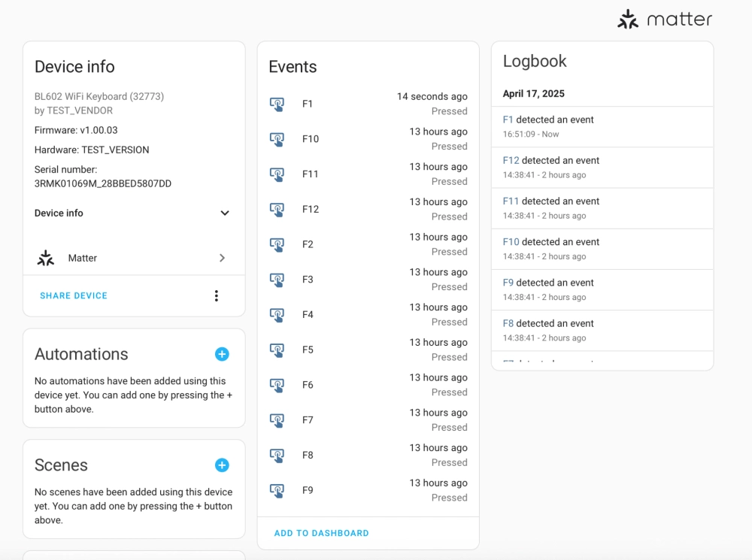Open the three-dot device menu
The image size is (752, 560).
(x=217, y=296)
